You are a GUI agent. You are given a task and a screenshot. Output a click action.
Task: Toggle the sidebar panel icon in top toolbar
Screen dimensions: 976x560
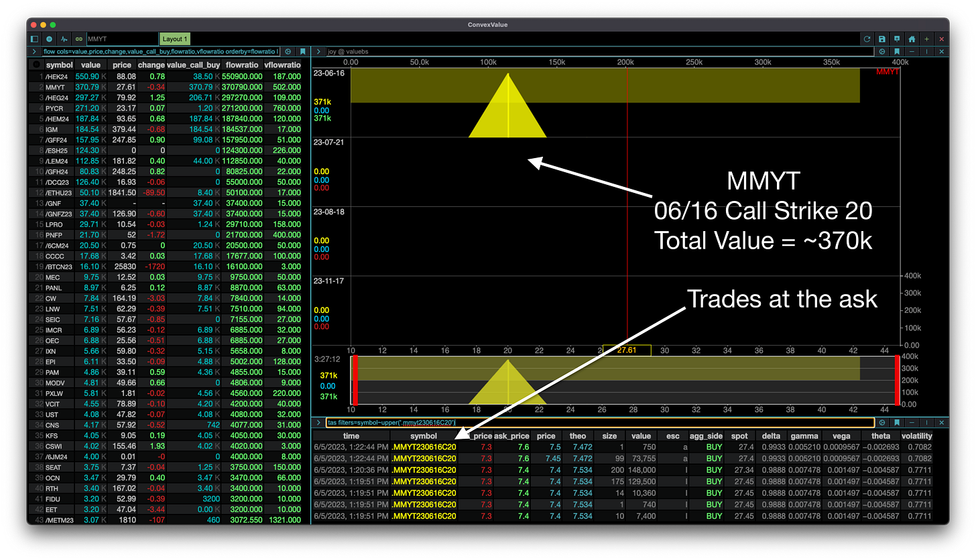pos(35,40)
